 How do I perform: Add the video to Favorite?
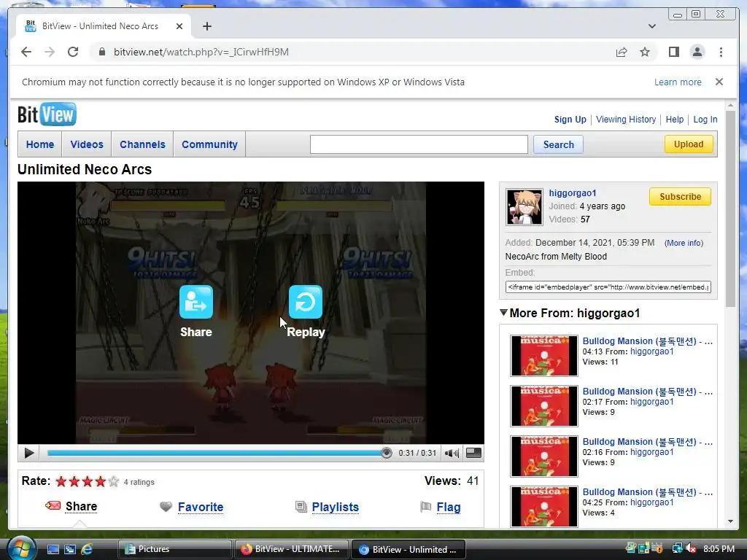coord(201,507)
